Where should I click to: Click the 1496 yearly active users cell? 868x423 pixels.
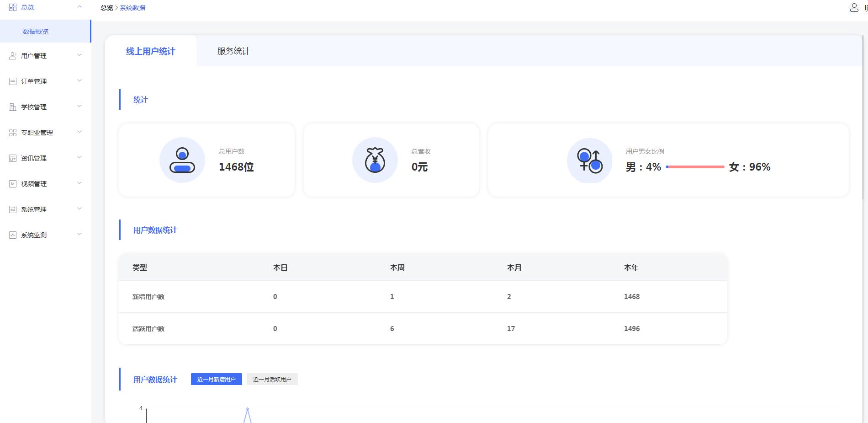tap(632, 329)
